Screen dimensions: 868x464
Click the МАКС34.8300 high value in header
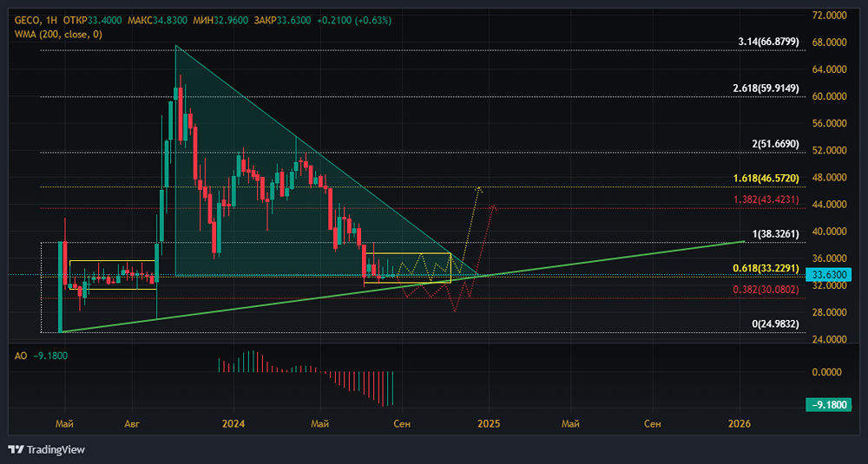pos(157,21)
